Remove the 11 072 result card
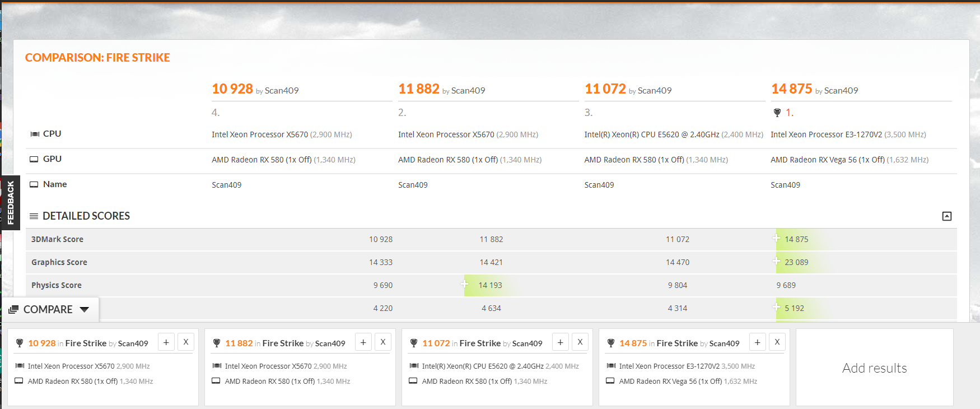This screenshot has width=980, height=409. pyautogui.click(x=580, y=342)
